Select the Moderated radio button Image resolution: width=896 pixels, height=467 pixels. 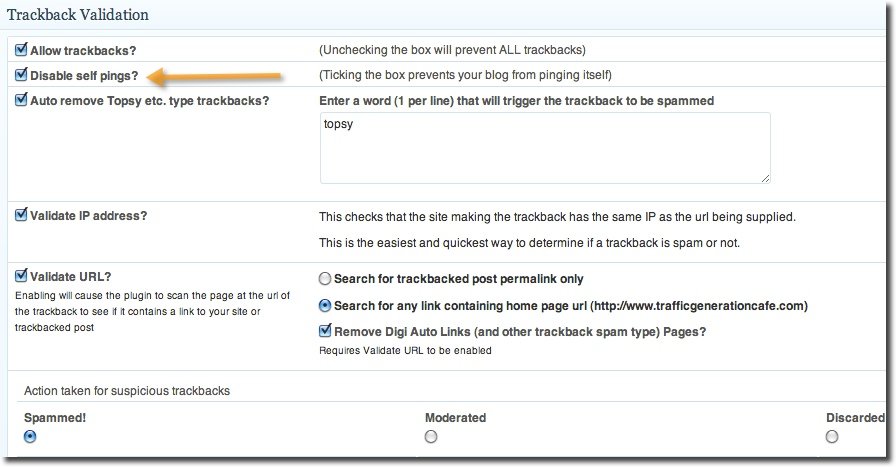[x=431, y=436]
